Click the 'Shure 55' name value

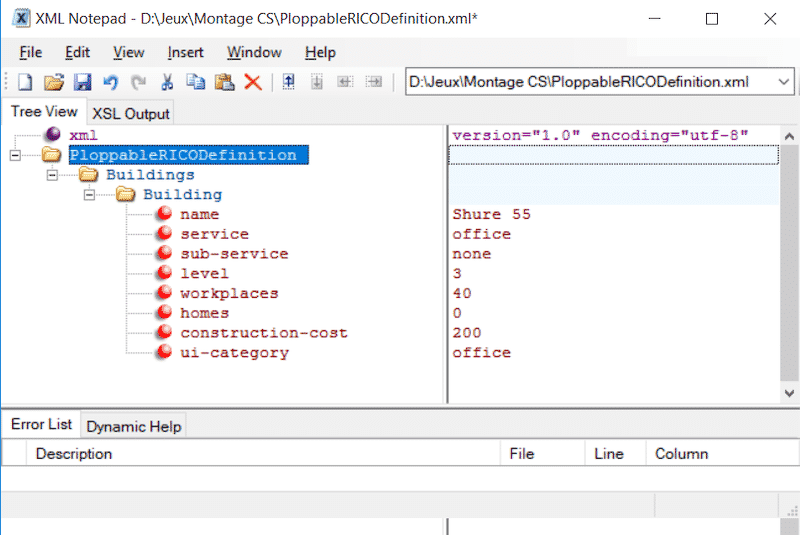pyautogui.click(x=491, y=214)
